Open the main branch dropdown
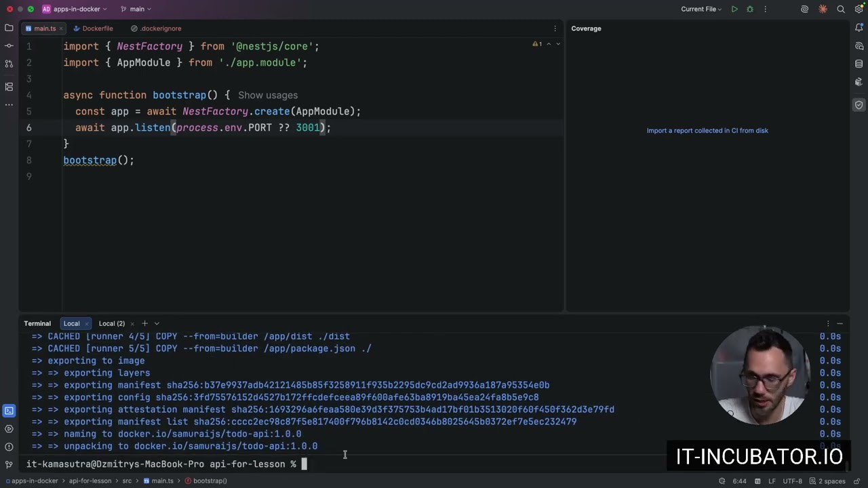Viewport: 868px width, 488px height. 136,9
